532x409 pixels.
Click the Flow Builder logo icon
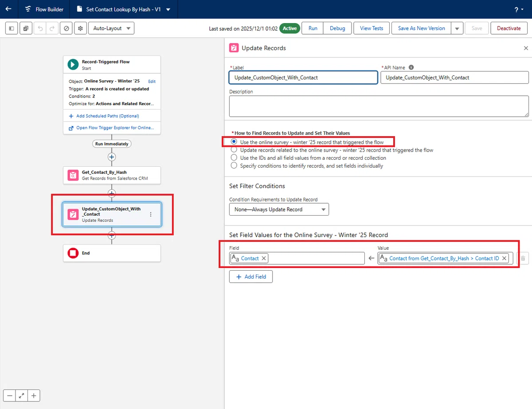pyautogui.click(x=28, y=9)
